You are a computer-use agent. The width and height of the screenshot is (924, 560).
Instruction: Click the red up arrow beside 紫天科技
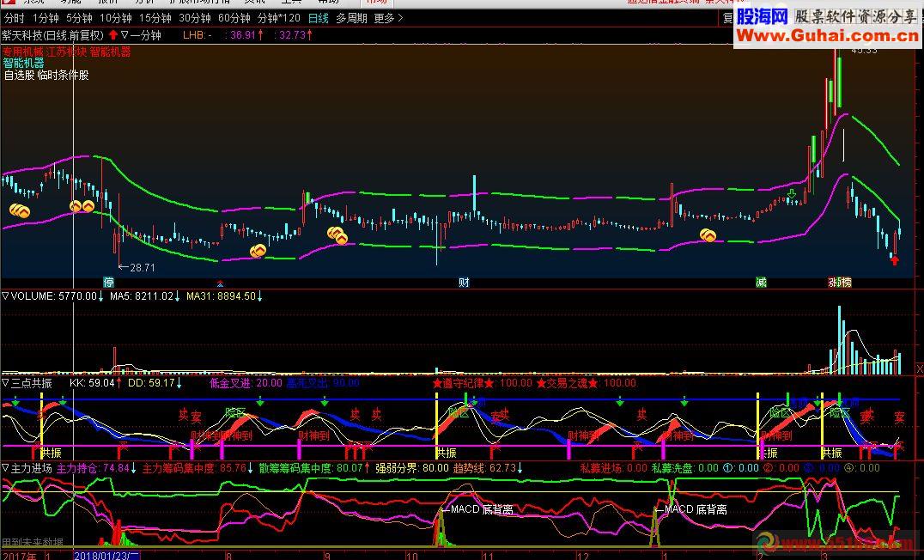[113, 35]
